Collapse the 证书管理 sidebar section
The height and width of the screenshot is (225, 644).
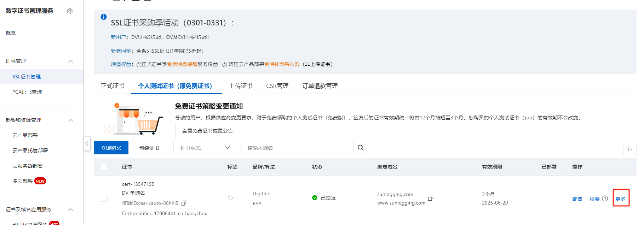pyautogui.click(x=70, y=61)
